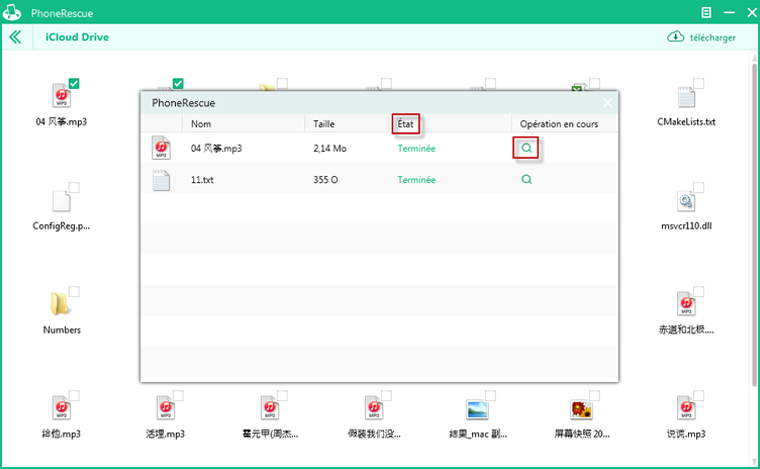
Task: Click the télécharger cloud download button
Action: (701, 37)
